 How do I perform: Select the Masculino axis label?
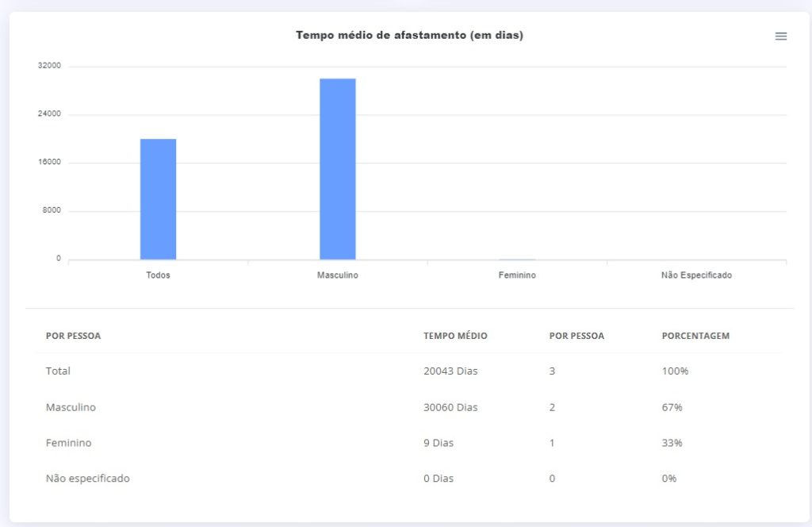338,275
